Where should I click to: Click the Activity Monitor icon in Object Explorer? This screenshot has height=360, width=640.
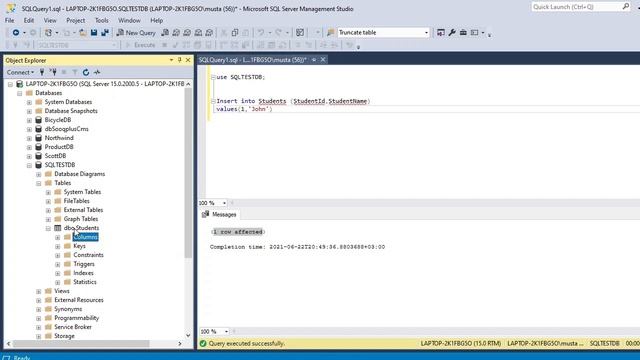click(x=97, y=72)
